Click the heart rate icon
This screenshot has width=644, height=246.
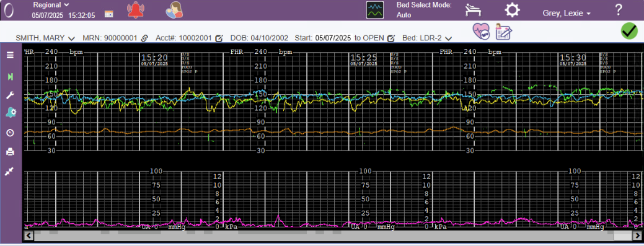coord(481,31)
